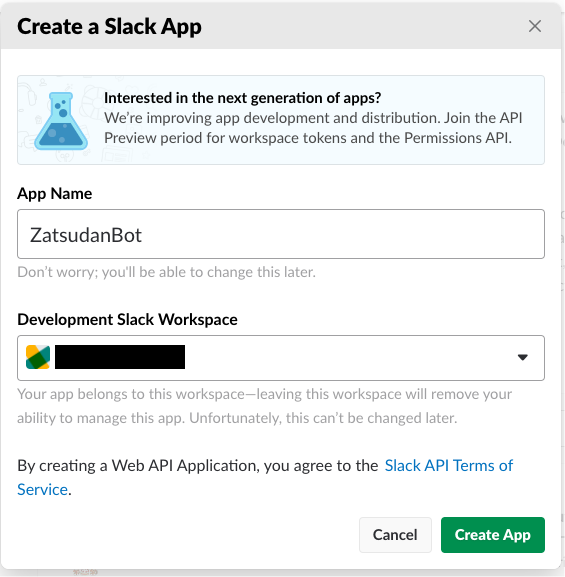The image size is (565, 577).
Task: Click the green Create App button
Action: coord(493,535)
